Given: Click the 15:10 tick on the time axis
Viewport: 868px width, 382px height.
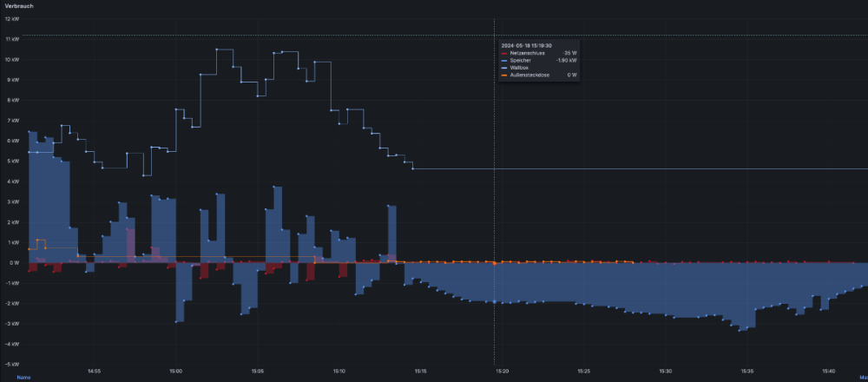Looking at the screenshot, I should pyautogui.click(x=339, y=371).
